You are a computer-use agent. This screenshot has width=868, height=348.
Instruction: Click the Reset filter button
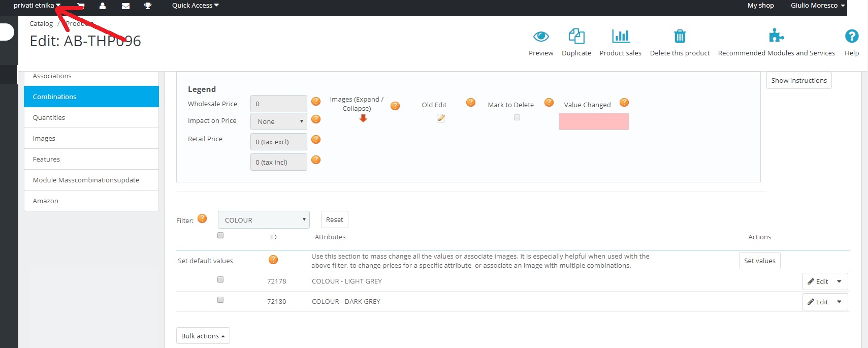335,219
